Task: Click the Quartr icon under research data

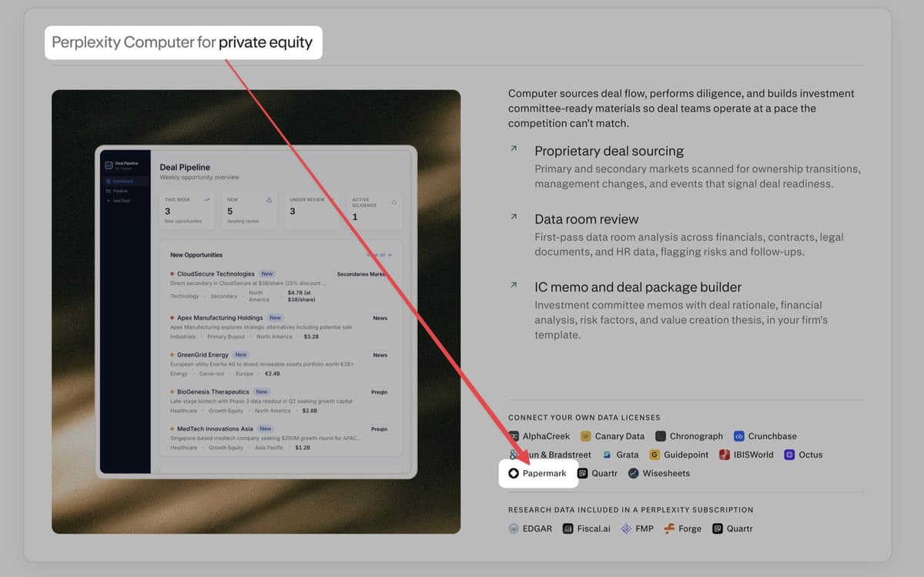Action: (718, 528)
